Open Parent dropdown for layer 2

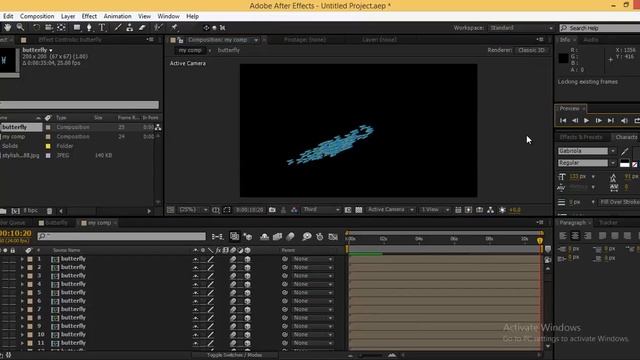coord(312,267)
